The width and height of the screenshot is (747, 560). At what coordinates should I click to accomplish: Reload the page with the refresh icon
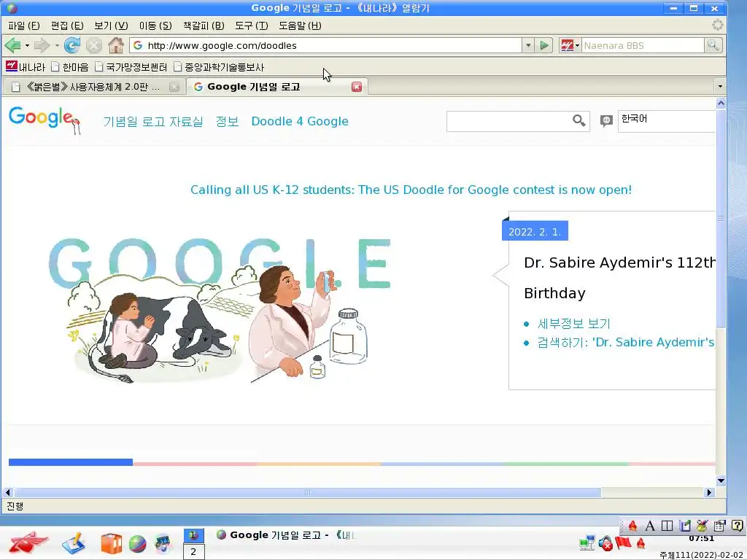(x=72, y=46)
